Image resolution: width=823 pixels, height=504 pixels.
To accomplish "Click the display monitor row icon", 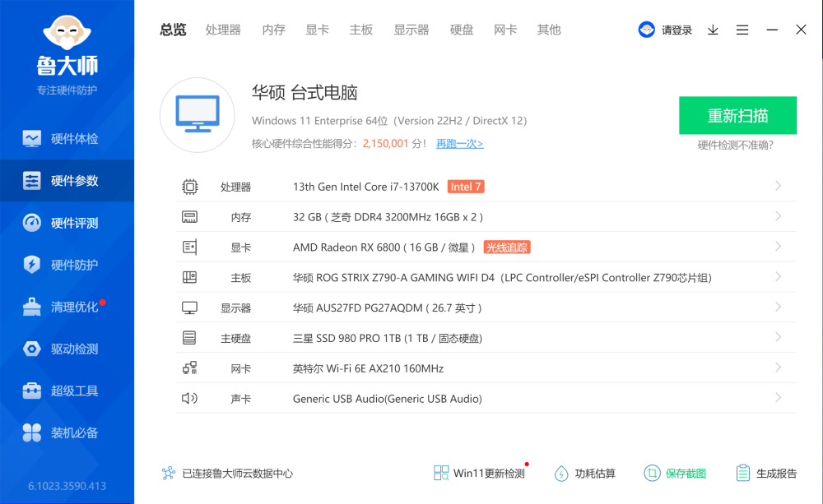I will tap(190, 307).
